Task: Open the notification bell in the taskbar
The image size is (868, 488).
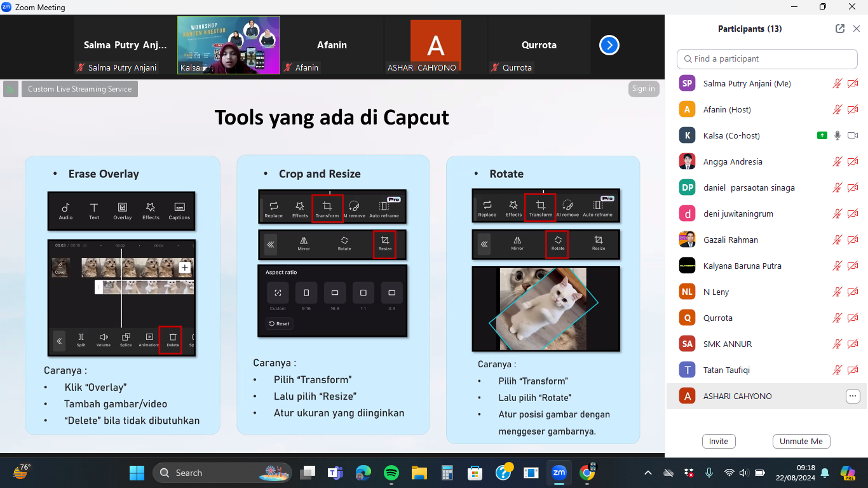Action: 825,473
